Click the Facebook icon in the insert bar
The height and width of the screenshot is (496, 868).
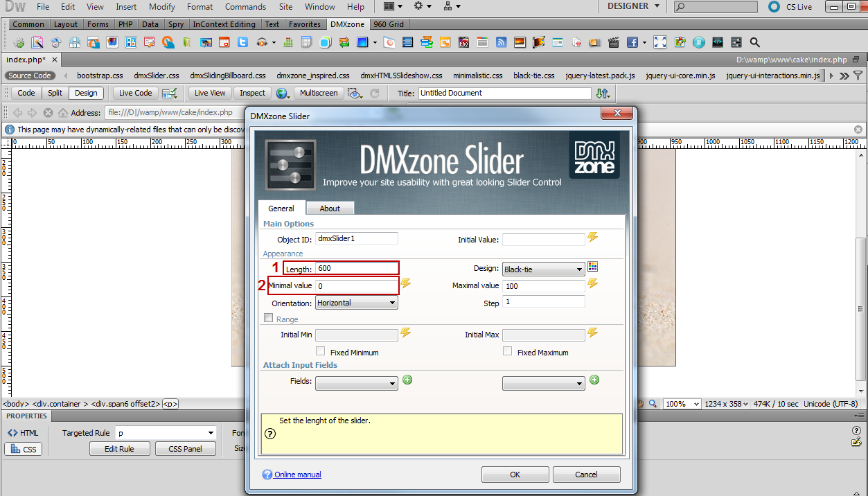632,42
